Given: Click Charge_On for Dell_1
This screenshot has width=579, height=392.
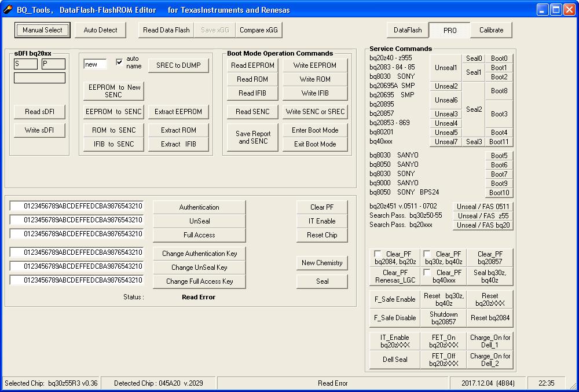Looking at the screenshot, I should tap(490, 341).
